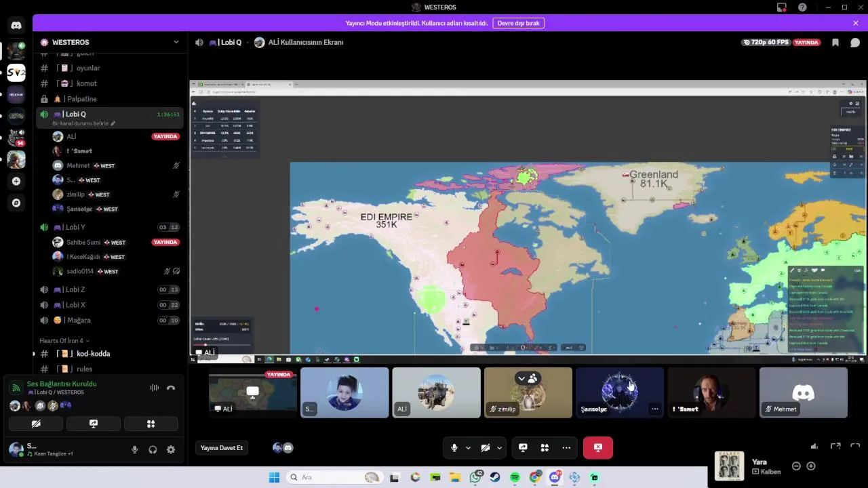Viewport: 868px width, 488px height.
Task: Click the bookmark icon in header
Action: coord(835,42)
